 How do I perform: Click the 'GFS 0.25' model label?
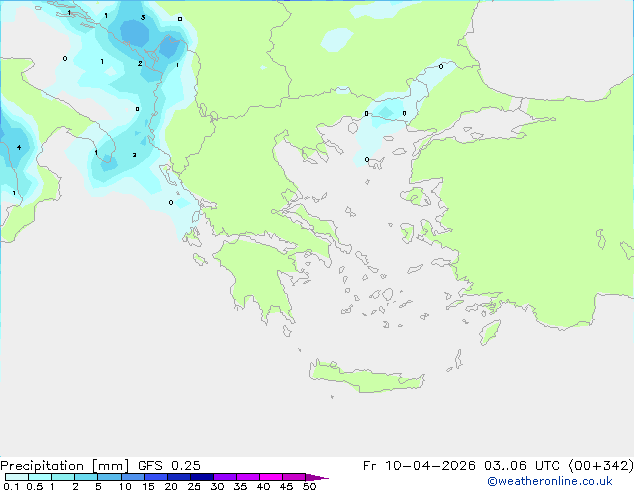(x=169, y=466)
